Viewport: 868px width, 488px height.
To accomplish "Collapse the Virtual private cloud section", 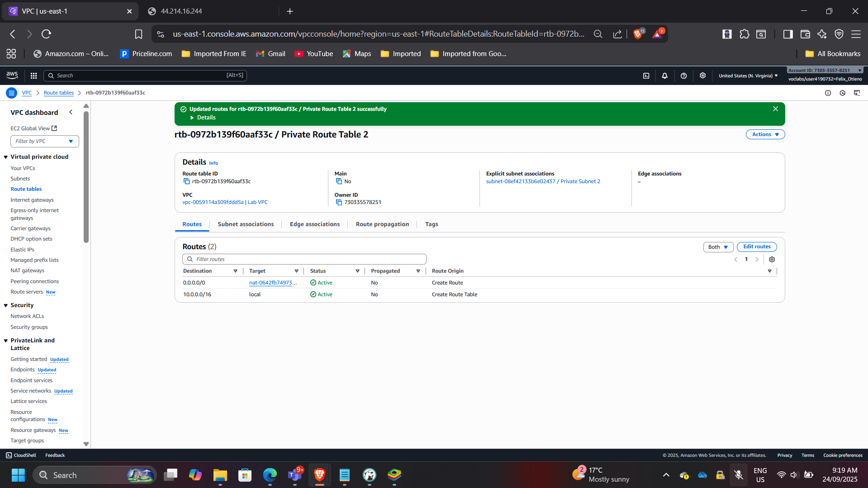I will (6, 157).
